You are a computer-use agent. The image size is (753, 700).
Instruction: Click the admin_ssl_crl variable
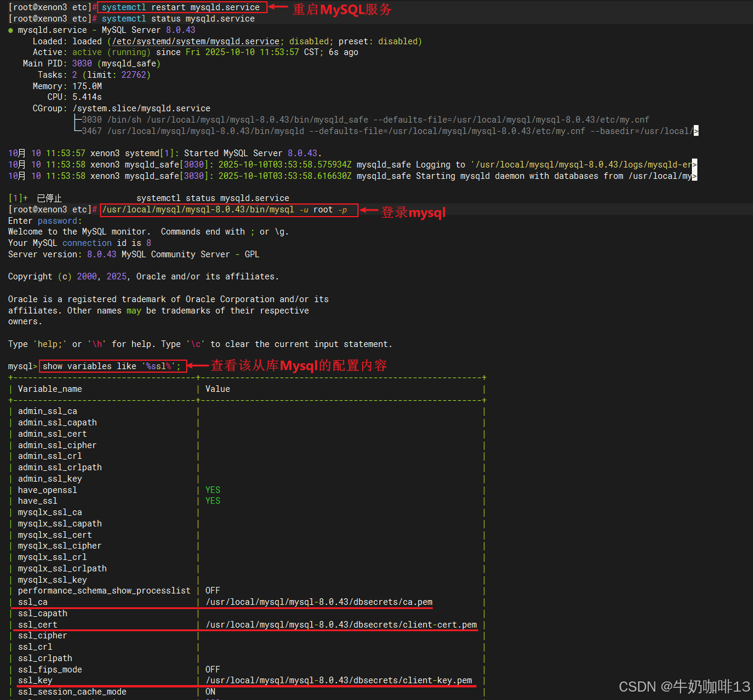click(x=50, y=456)
